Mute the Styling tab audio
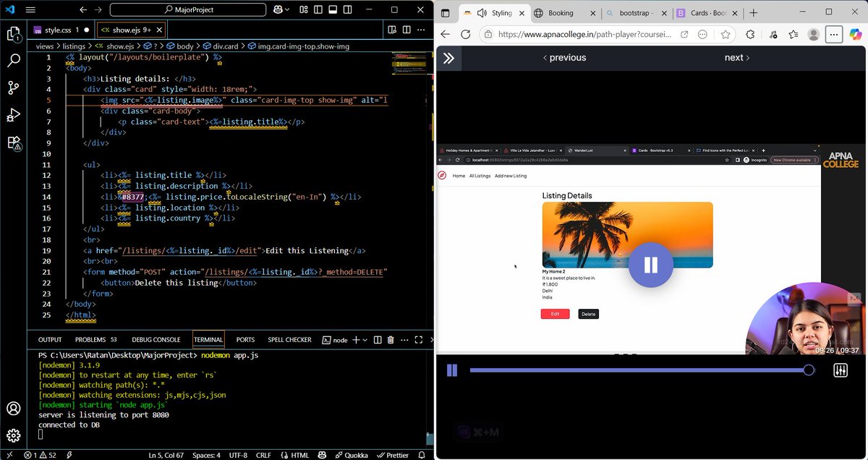Viewport: 868px width, 460px height. click(482, 13)
